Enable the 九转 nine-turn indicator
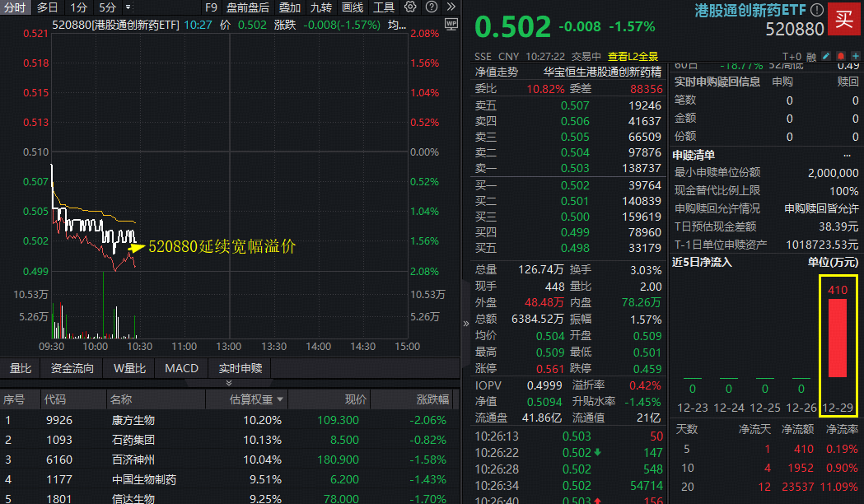The image size is (864, 504). [321, 7]
